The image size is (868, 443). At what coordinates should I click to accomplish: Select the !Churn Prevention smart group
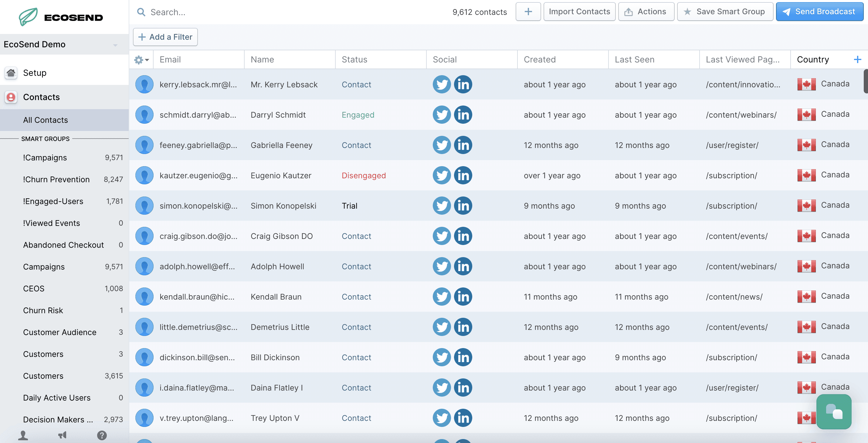click(x=56, y=180)
